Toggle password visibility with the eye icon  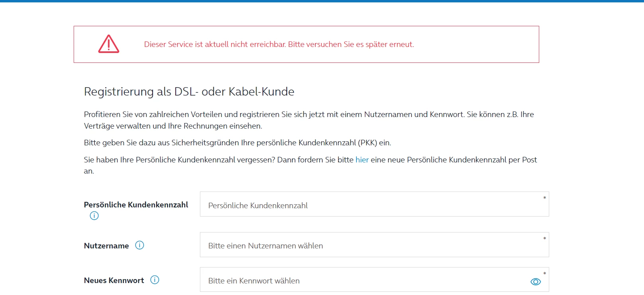(x=536, y=282)
